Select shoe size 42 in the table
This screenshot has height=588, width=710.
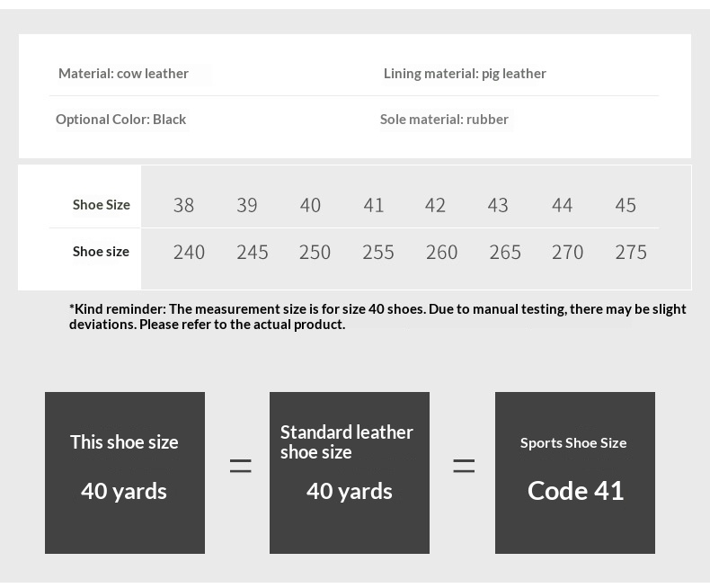(435, 205)
